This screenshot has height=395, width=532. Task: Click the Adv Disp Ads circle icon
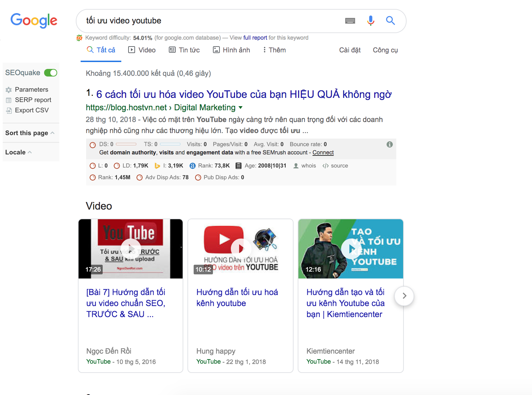point(140,178)
